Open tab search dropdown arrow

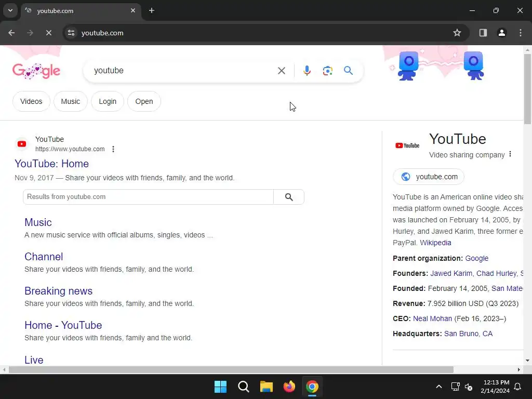click(10, 10)
